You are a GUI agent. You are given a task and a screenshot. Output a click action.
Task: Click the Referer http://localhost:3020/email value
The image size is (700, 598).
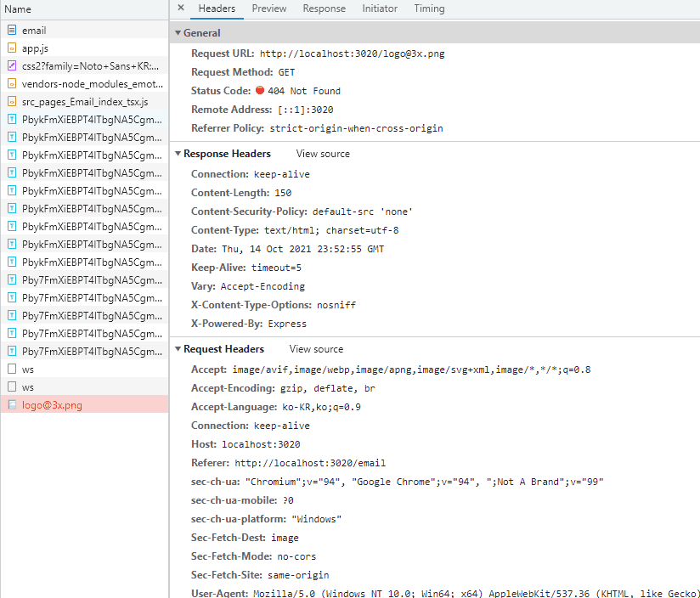click(310, 464)
